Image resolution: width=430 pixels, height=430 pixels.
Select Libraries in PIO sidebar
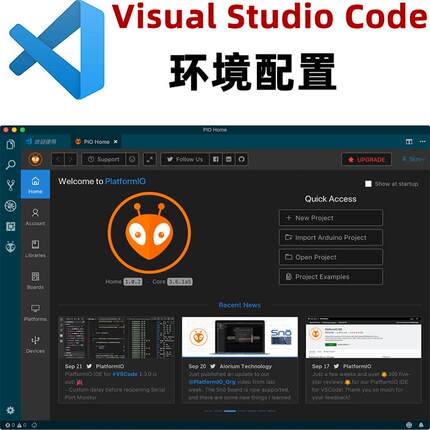click(x=35, y=249)
